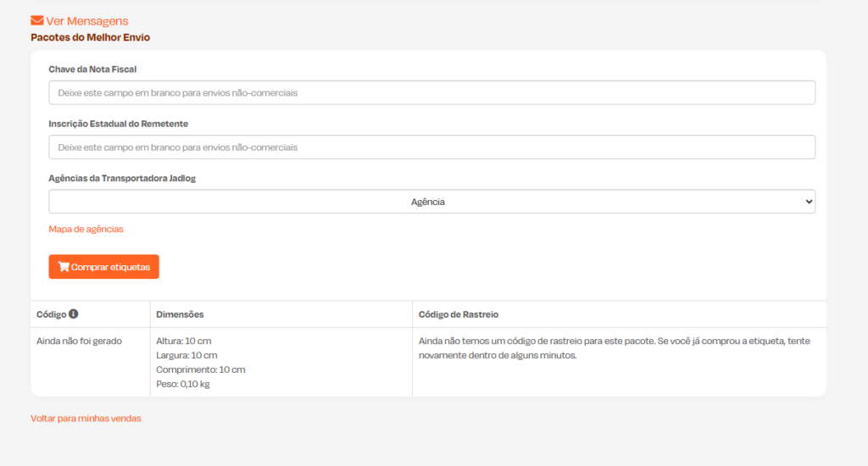Click the Dimensões column header
The height and width of the screenshot is (466, 868).
[x=180, y=314]
